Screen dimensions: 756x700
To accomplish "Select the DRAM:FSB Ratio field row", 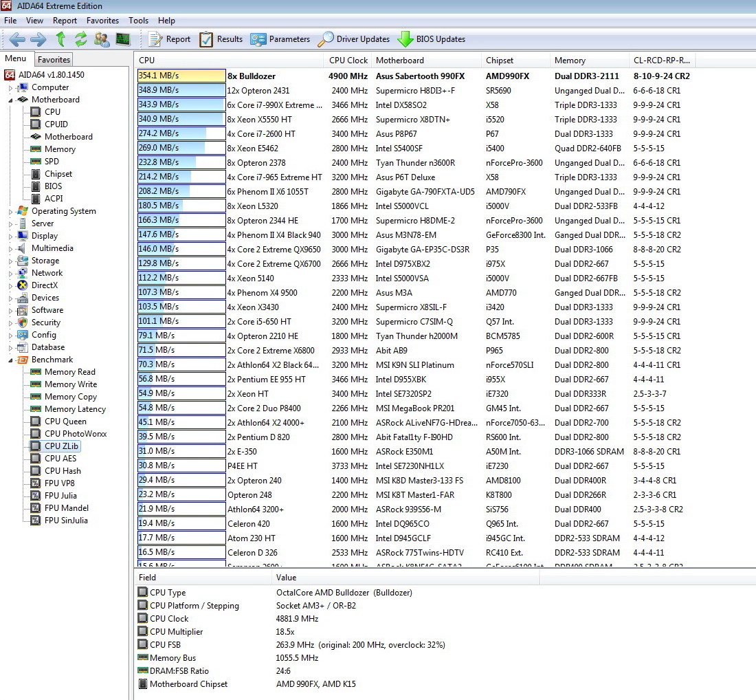I will point(337,670).
